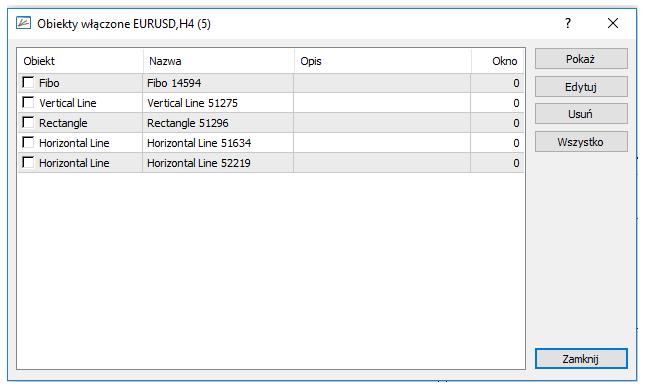Click the Opis column header
Viewport: 651px width, 390px height.
pos(383,61)
